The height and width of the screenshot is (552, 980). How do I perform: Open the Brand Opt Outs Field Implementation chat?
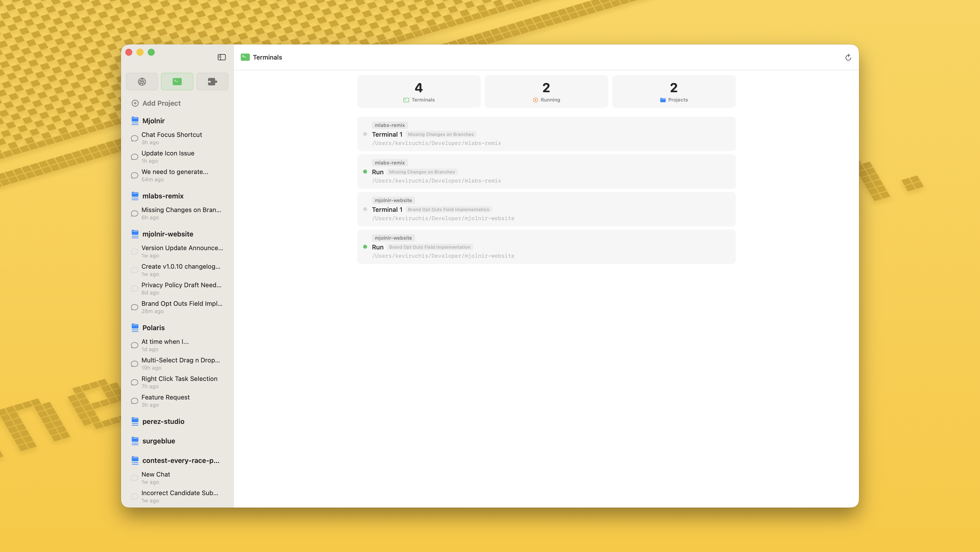[182, 303]
